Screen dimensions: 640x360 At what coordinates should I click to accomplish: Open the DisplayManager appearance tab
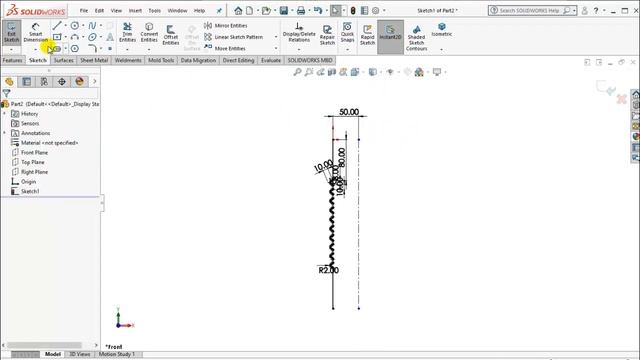(x=79, y=82)
